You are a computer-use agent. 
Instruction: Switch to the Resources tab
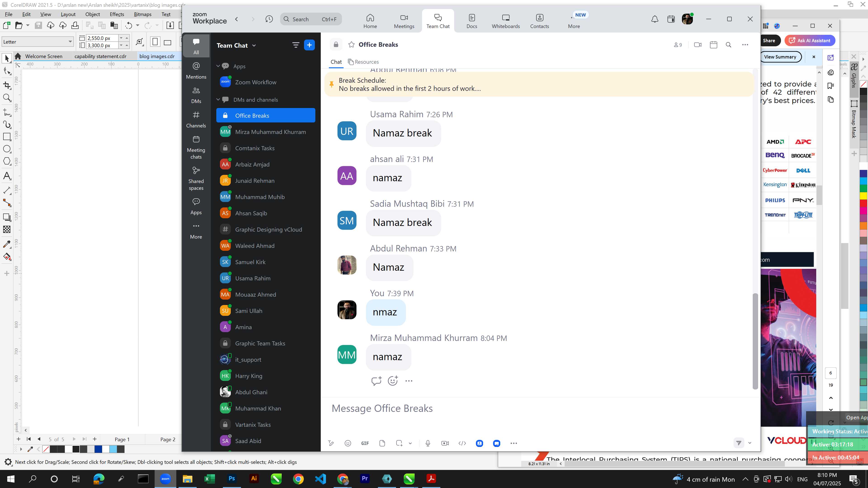click(363, 62)
